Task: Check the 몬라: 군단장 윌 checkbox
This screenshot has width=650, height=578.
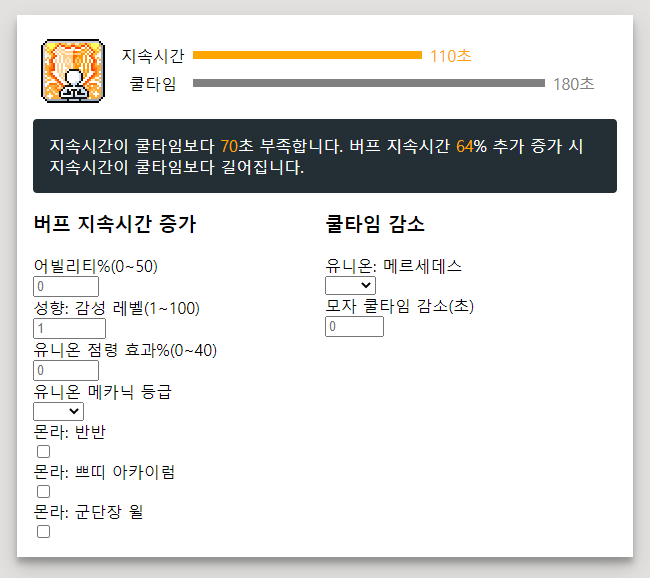Action: click(x=44, y=532)
